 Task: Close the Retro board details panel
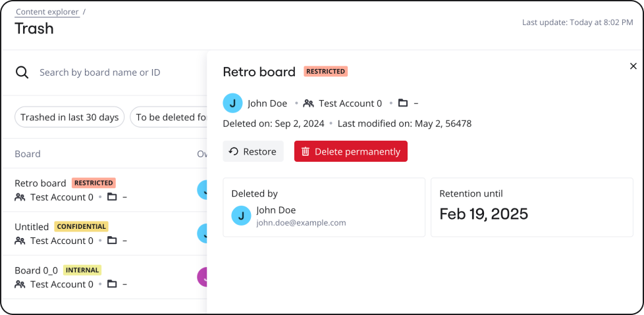click(633, 66)
